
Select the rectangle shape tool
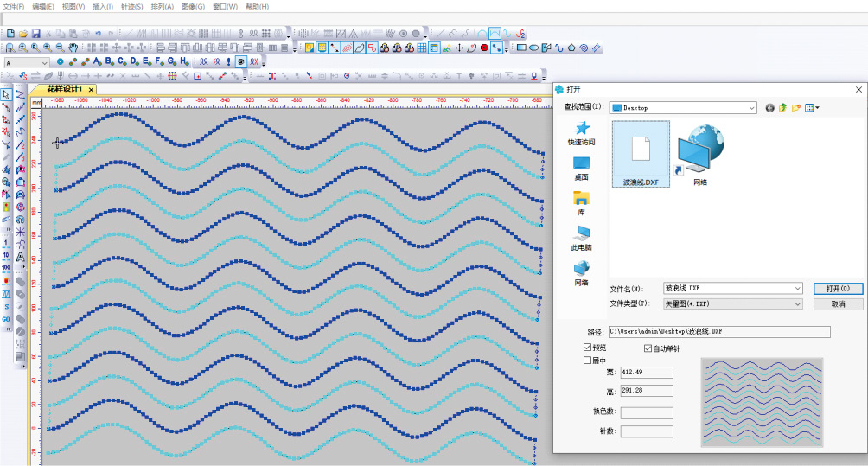point(521,48)
